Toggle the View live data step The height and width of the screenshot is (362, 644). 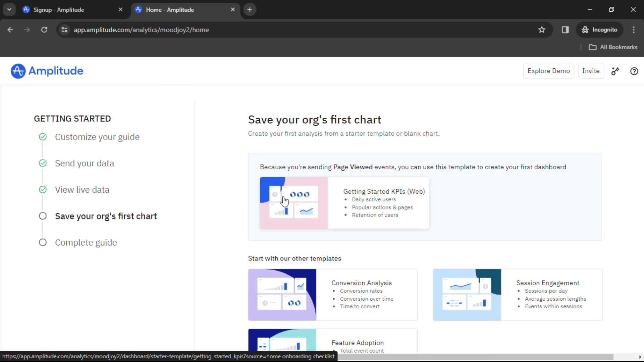click(x=82, y=190)
